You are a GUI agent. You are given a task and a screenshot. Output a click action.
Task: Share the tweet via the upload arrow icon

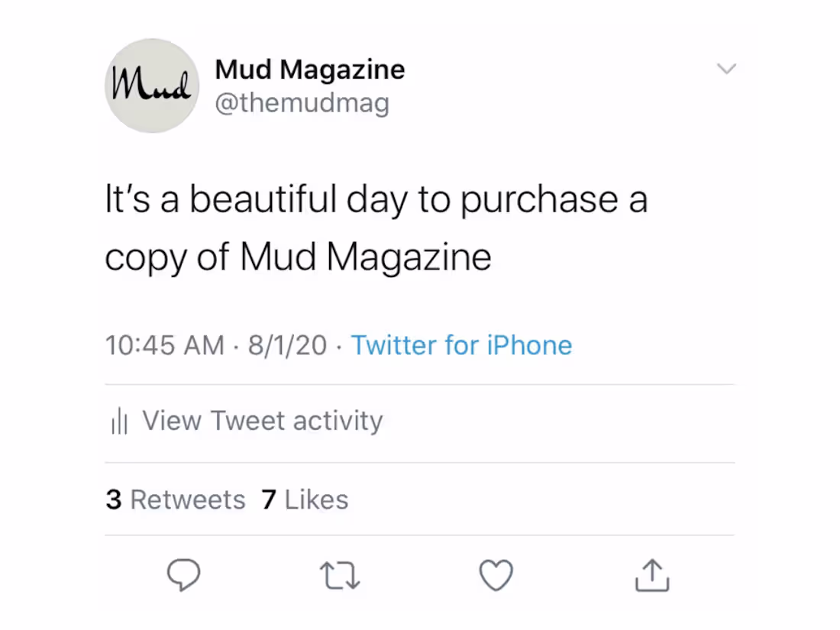tap(651, 576)
